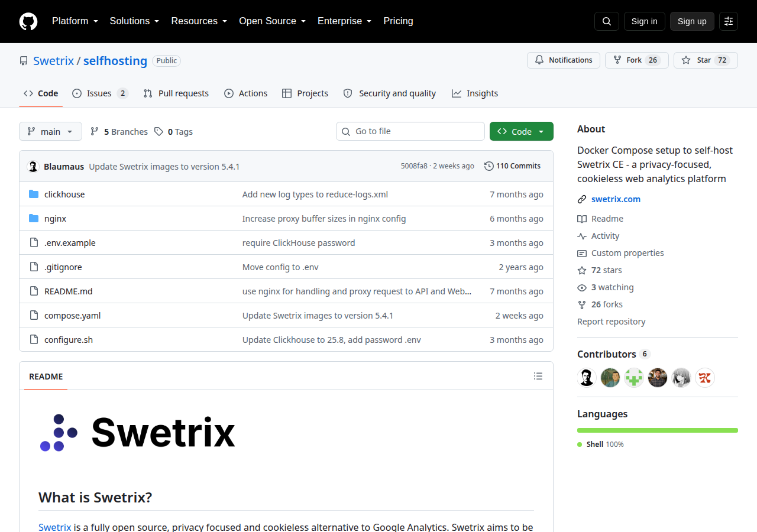Click the first contributor avatar

pyautogui.click(x=587, y=377)
